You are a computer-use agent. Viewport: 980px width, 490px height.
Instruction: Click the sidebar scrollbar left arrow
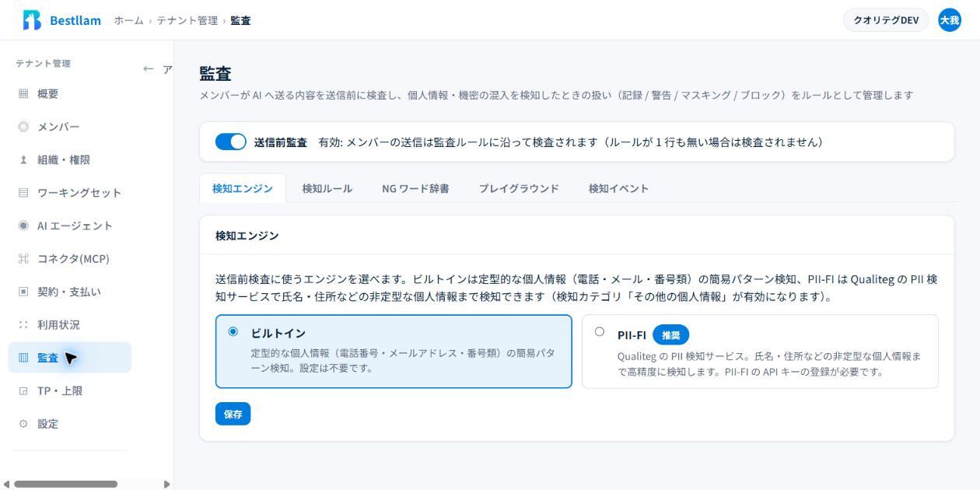click(5, 484)
